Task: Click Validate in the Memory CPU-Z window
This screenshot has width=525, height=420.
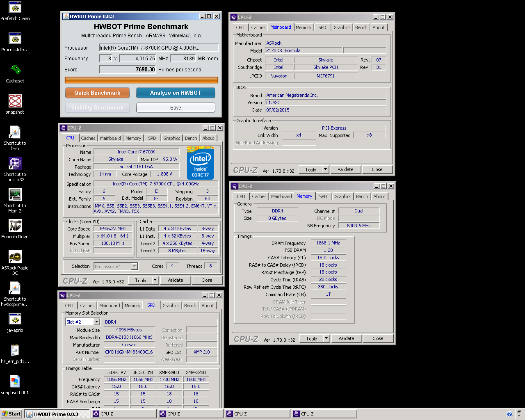Action: tap(346, 338)
